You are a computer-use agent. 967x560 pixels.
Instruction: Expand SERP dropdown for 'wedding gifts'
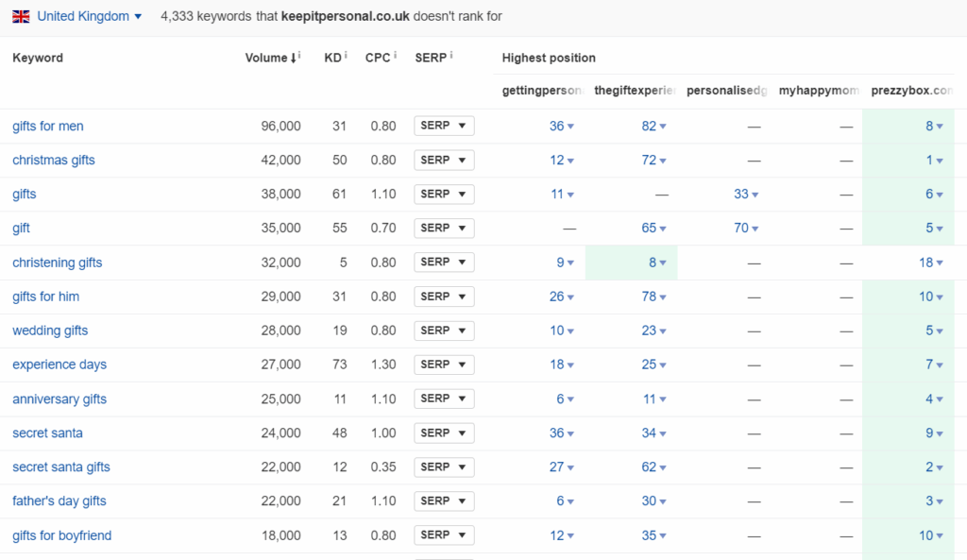click(444, 331)
